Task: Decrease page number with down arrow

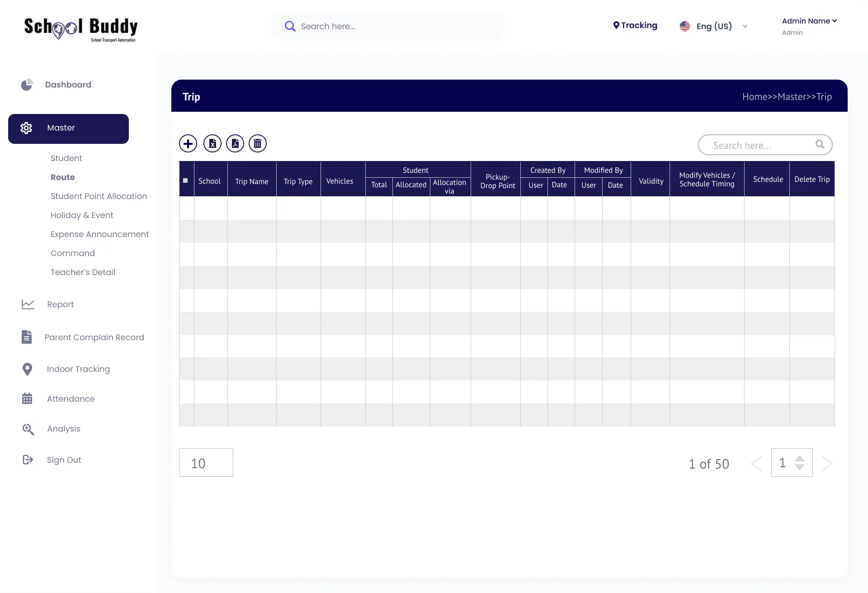Action: pos(799,467)
